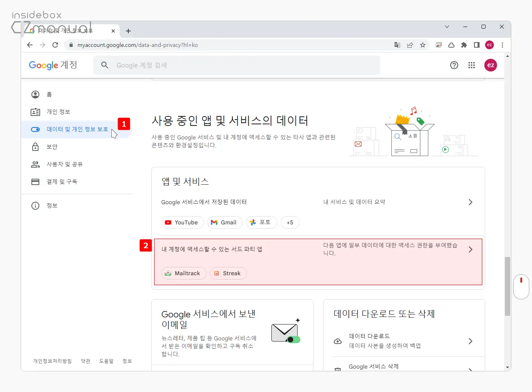Select 사용자 및 공유 in the sidebar
This screenshot has width=532, height=392.
point(77,164)
